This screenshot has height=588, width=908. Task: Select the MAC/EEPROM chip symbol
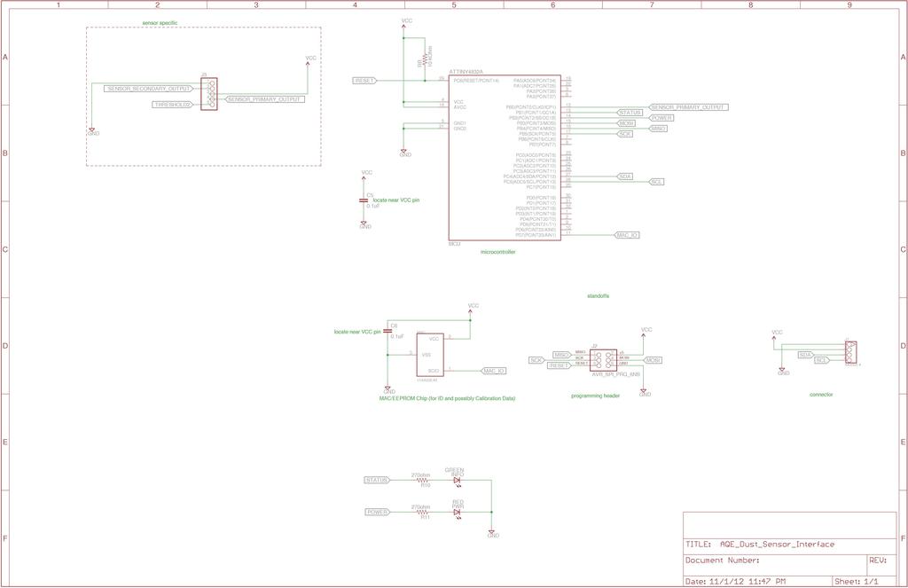430,355
